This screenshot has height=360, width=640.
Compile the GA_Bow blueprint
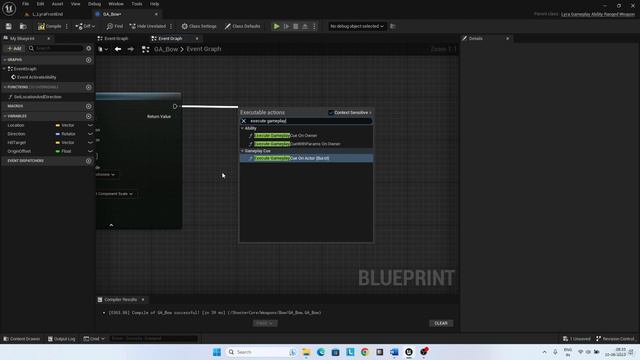pyautogui.click(x=49, y=26)
